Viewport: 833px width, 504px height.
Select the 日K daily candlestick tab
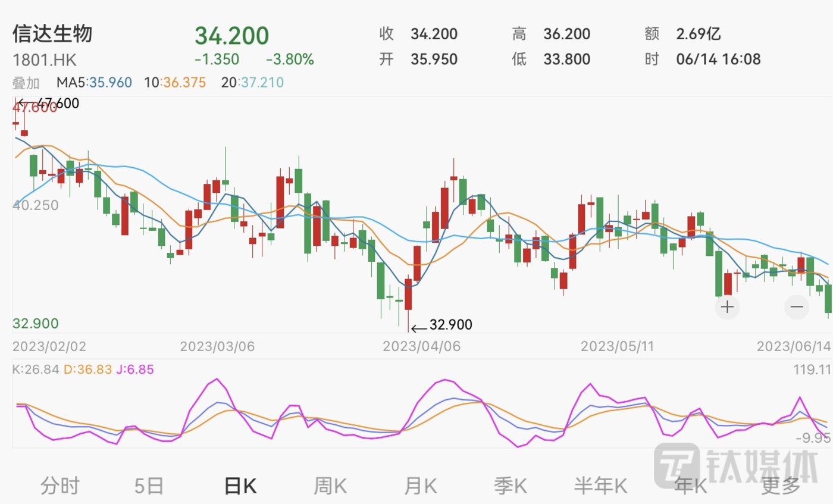click(x=240, y=486)
